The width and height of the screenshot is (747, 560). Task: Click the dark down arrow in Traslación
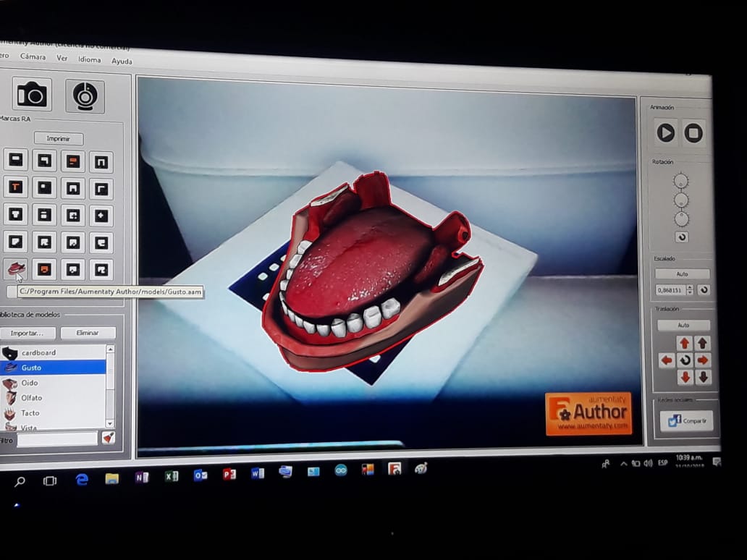[703, 378]
